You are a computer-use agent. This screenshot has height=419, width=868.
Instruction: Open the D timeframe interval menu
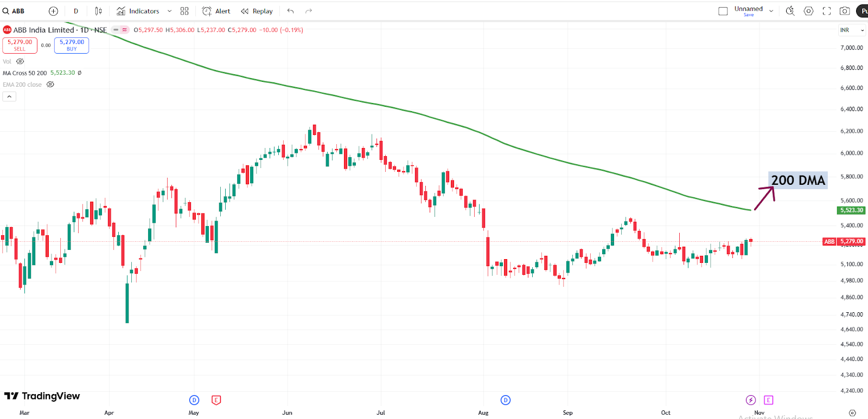76,11
